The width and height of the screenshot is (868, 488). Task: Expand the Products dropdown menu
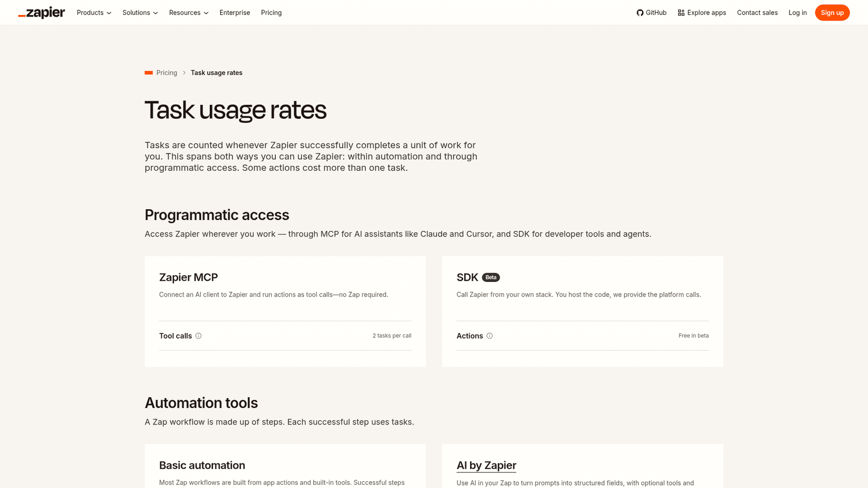(x=94, y=12)
